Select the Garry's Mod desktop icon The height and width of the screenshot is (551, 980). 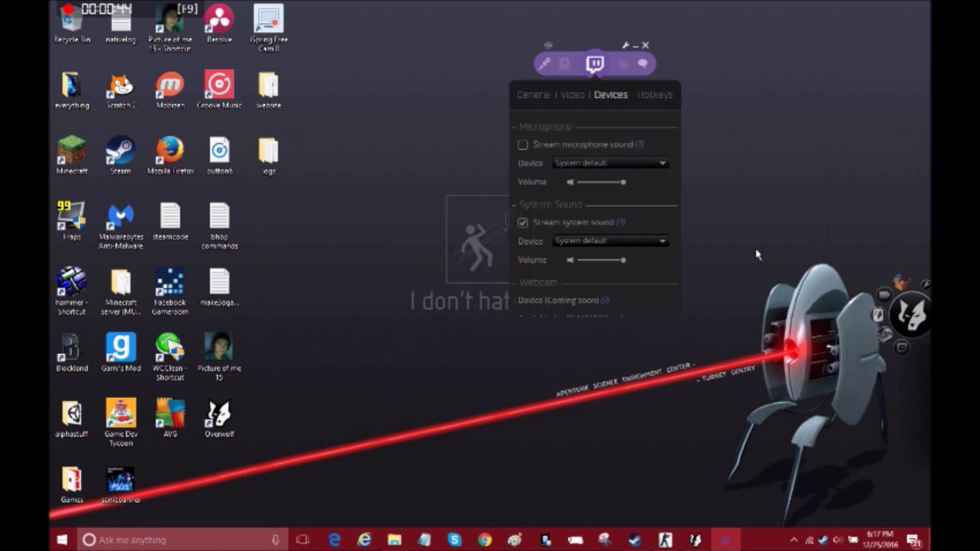click(120, 353)
